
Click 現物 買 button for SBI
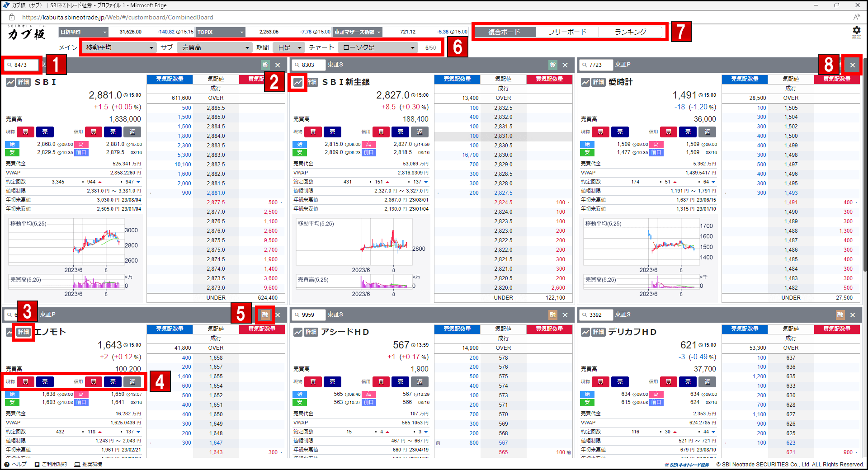[x=26, y=132]
